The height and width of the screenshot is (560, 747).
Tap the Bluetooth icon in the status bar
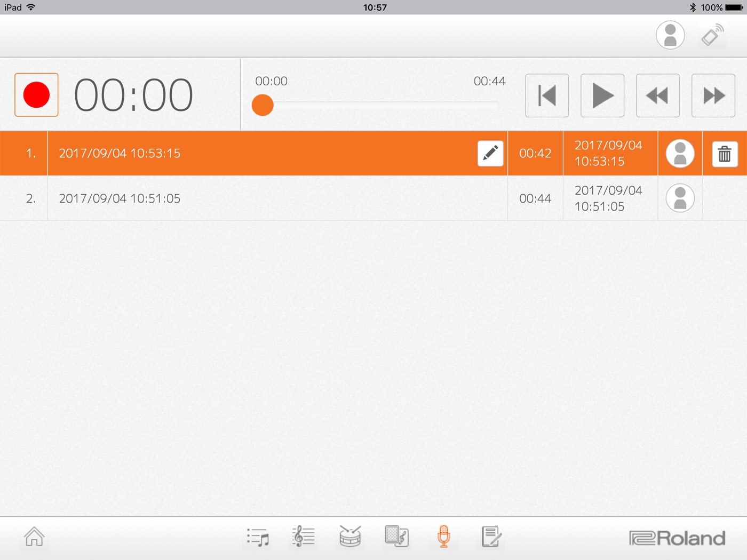693,7
